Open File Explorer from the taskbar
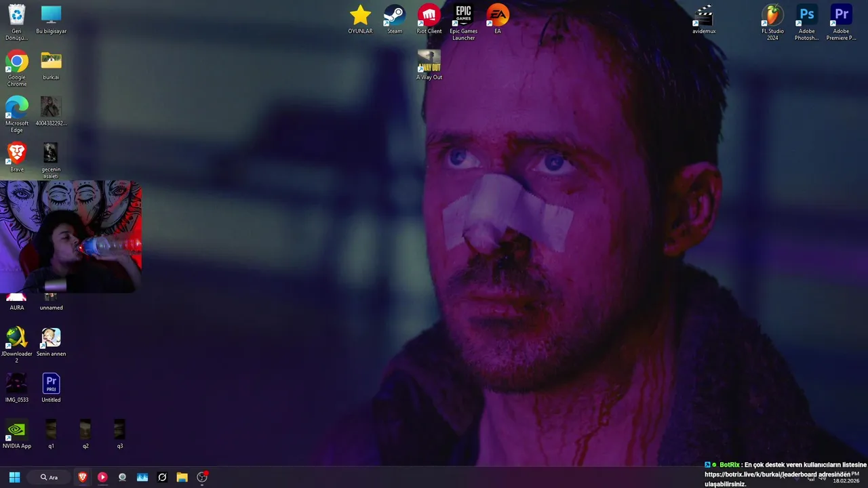Viewport: 868px width, 488px height. tap(182, 477)
